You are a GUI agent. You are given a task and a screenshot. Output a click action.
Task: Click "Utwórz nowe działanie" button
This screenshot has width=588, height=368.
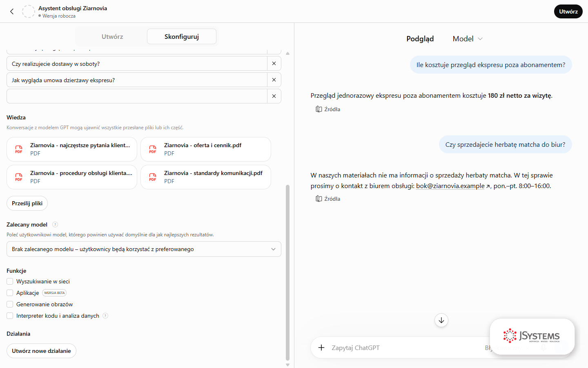[x=41, y=351]
